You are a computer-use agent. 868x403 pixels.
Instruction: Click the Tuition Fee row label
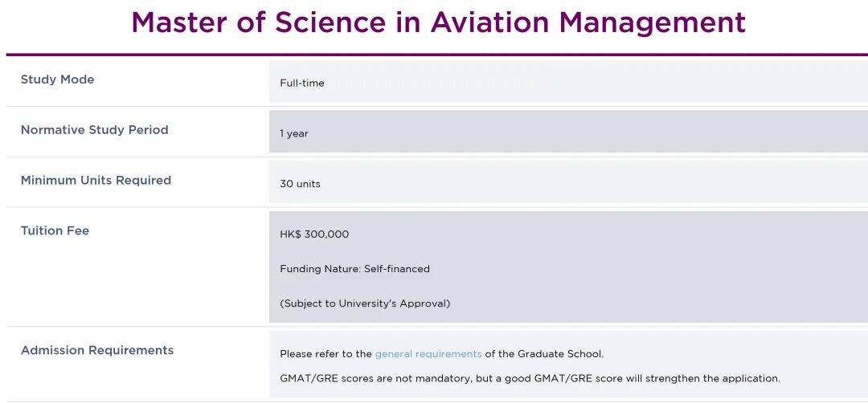coord(55,231)
